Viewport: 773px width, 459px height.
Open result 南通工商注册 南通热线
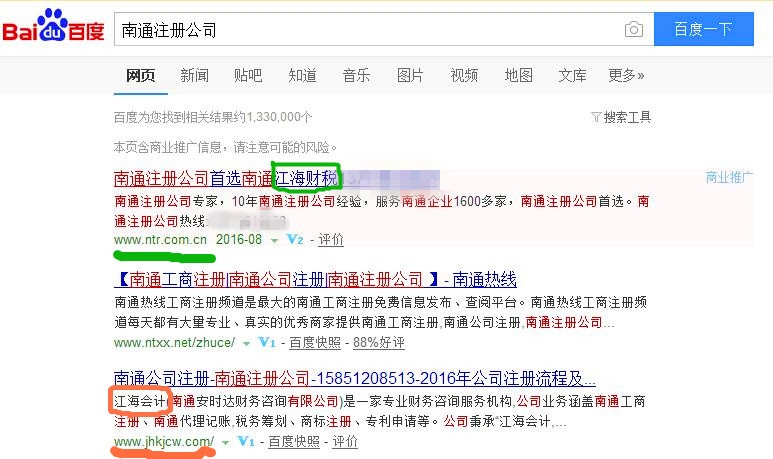[315, 280]
